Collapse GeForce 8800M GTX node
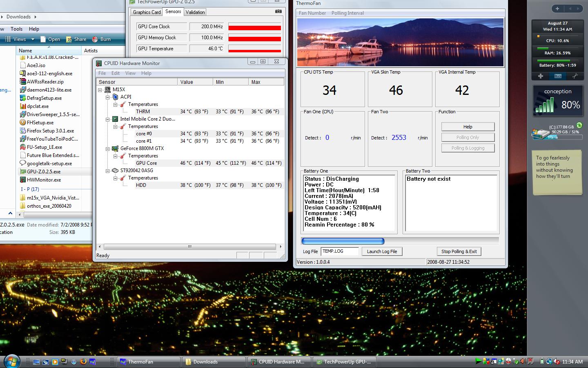This screenshot has width=588, height=368. tap(108, 148)
